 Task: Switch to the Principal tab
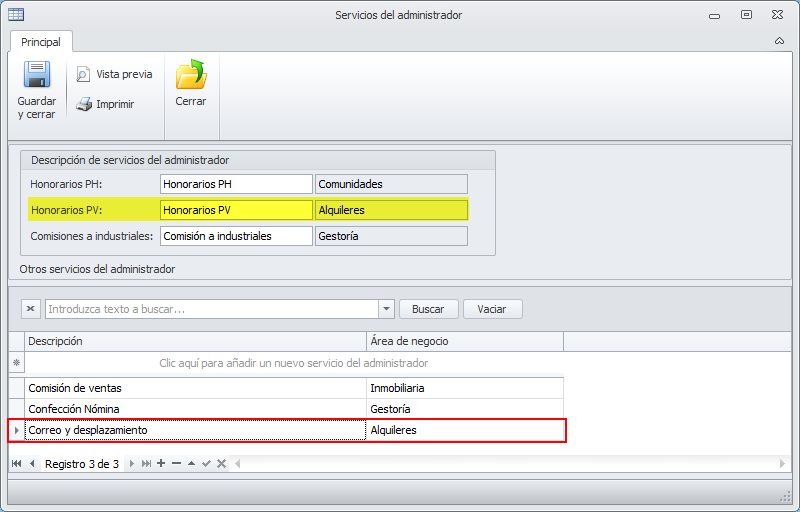click(x=41, y=42)
